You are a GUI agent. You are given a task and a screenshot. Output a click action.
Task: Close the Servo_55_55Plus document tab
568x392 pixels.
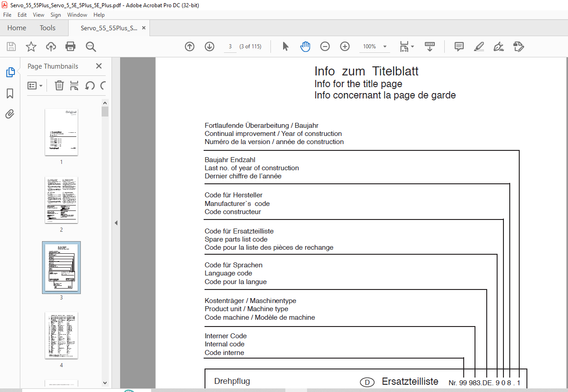(144, 28)
